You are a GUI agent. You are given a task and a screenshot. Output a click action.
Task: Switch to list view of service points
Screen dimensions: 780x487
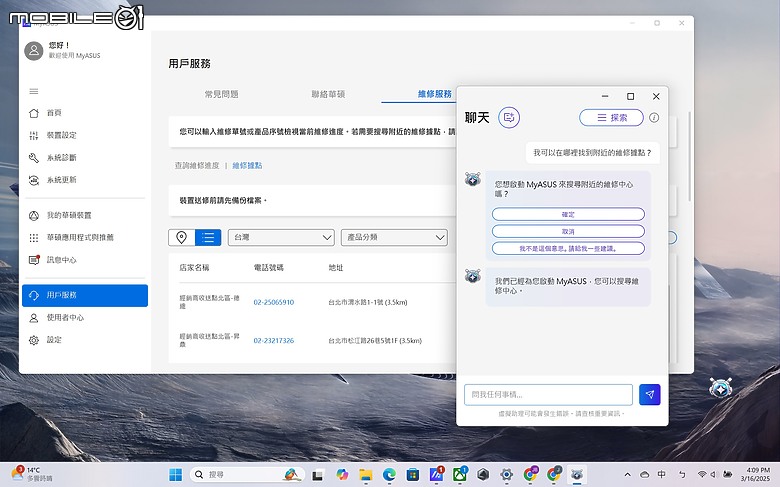tap(208, 237)
